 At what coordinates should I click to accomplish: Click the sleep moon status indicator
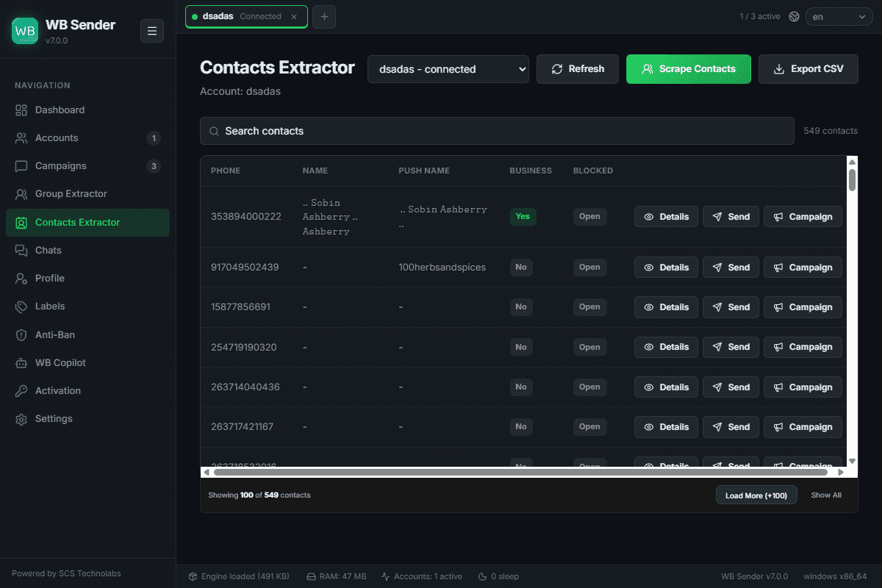pyautogui.click(x=498, y=576)
